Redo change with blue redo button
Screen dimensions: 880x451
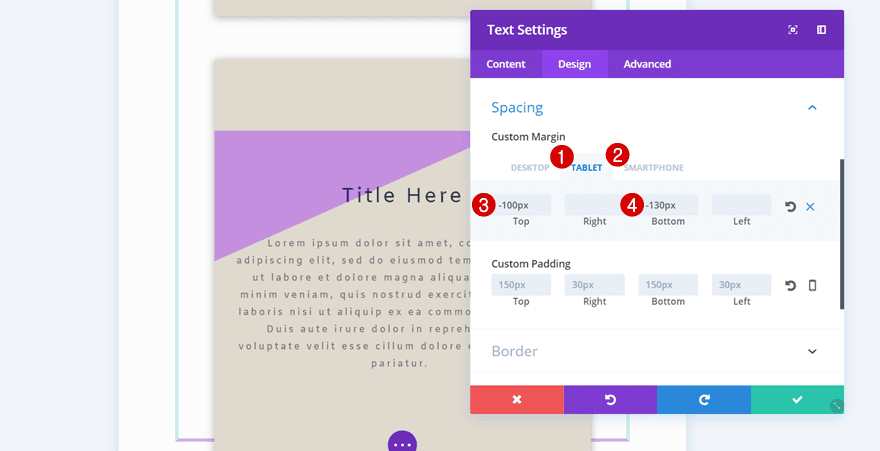(x=704, y=399)
